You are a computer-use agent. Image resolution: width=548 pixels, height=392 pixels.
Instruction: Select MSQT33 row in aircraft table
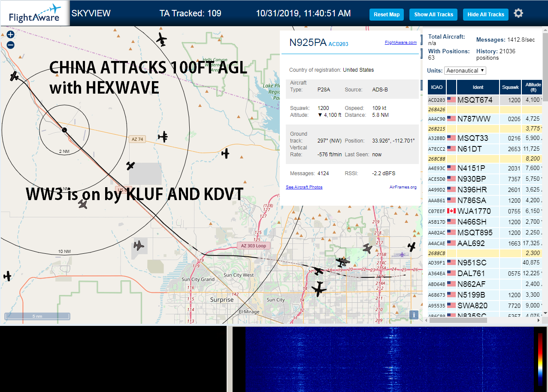tap(485, 138)
